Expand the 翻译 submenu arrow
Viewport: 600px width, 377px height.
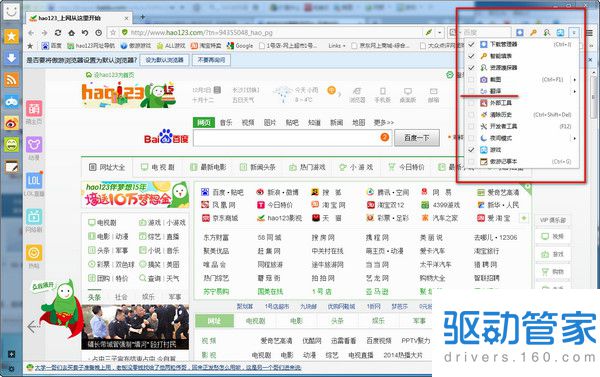[x=574, y=91]
